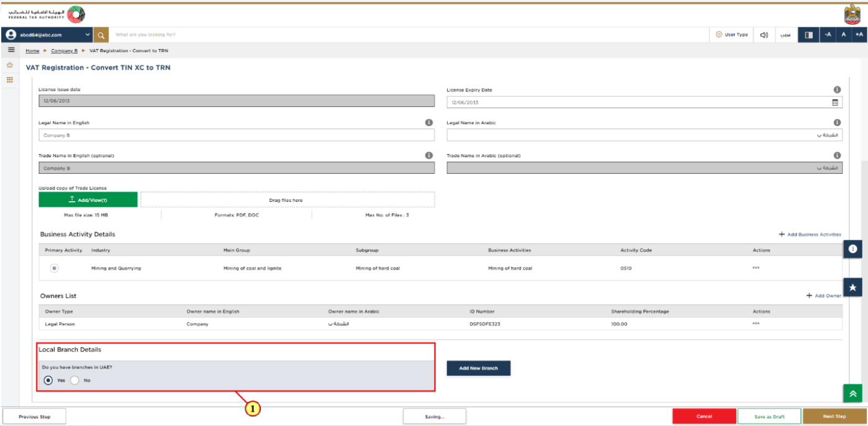Screen dimensions: 868x426
Task: Go to Company B breadcrumb
Action: [64, 50]
